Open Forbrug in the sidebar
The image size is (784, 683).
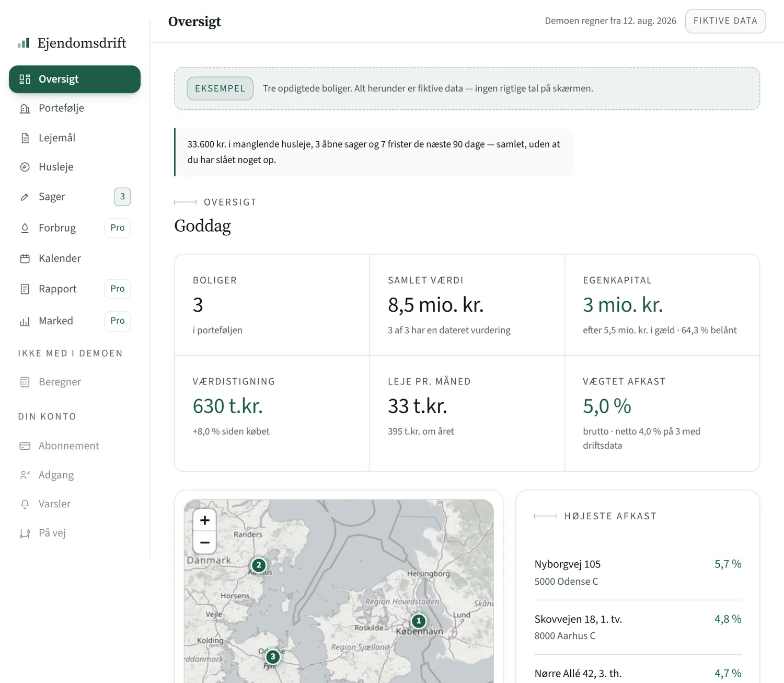pyautogui.click(x=75, y=228)
